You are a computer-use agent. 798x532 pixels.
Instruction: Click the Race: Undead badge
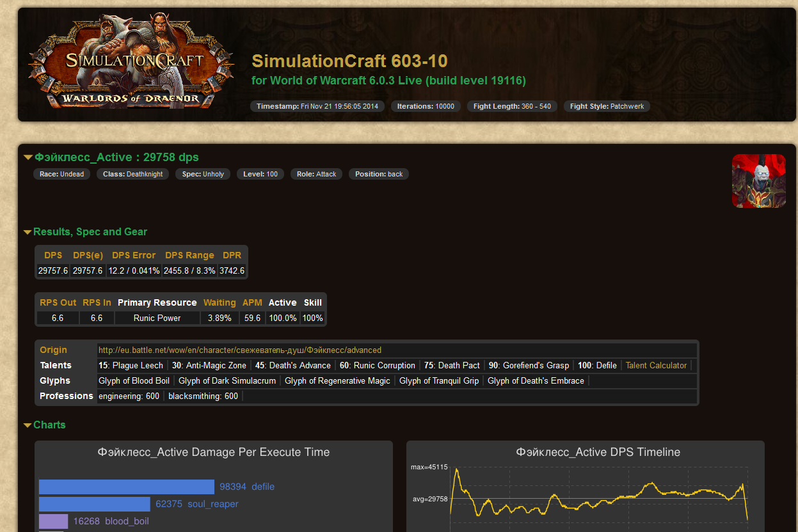pos(61,174)
